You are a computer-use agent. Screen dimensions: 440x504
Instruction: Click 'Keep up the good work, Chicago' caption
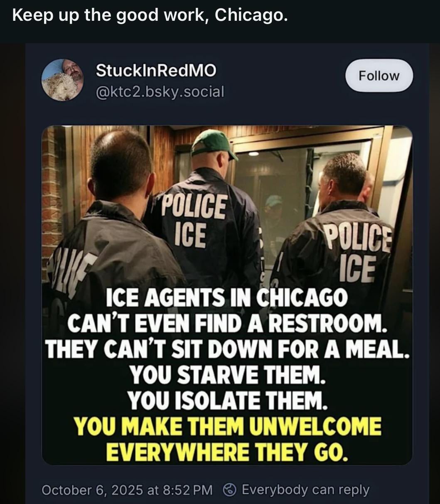[150, 16]
